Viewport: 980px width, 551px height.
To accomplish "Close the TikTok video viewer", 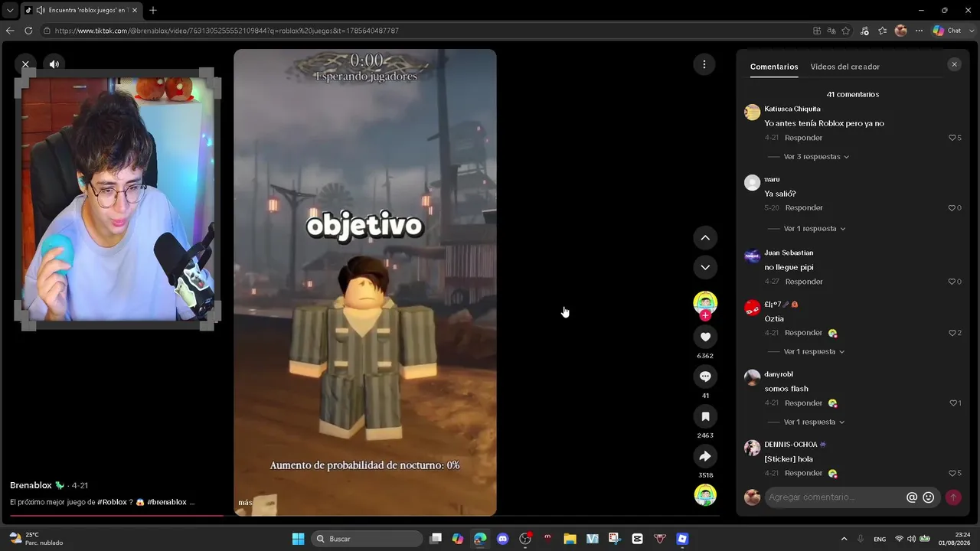I will [25, 64].
